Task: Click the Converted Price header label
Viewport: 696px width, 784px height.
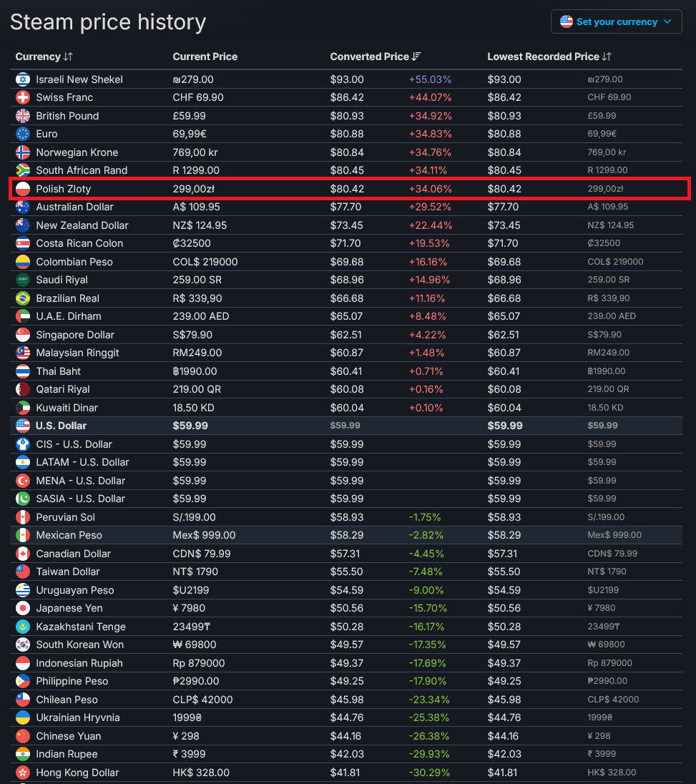Action: point(370,57)
